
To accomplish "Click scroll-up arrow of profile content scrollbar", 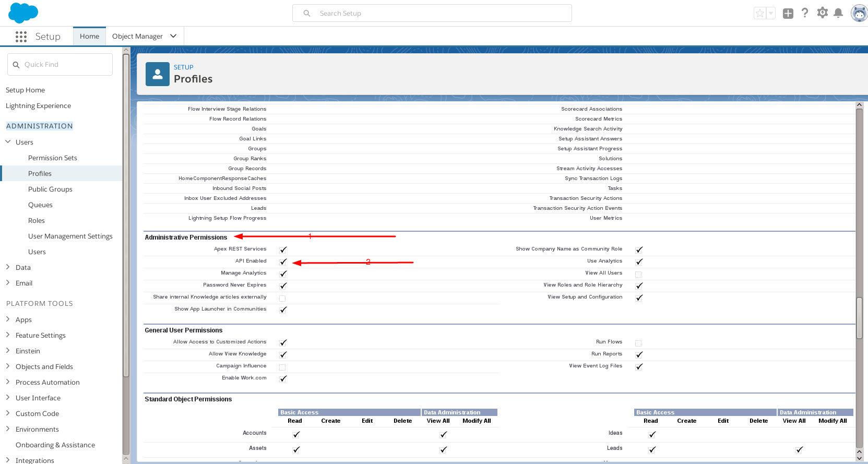I will coord(859,105).
